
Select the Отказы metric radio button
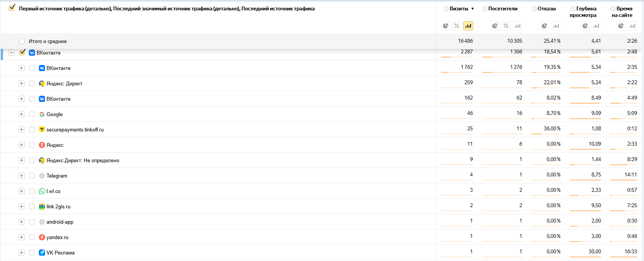click(534, 9)
